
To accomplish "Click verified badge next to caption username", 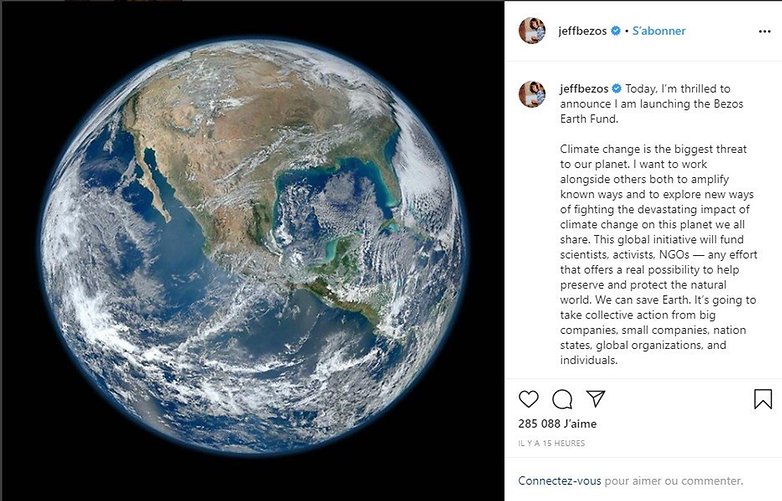I will coord(616,89).
